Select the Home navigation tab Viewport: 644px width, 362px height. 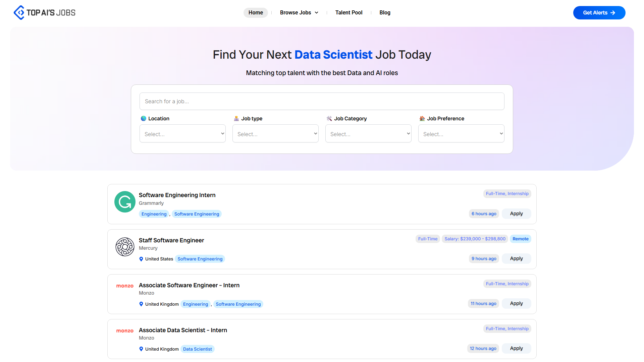(x=256, y=12)
